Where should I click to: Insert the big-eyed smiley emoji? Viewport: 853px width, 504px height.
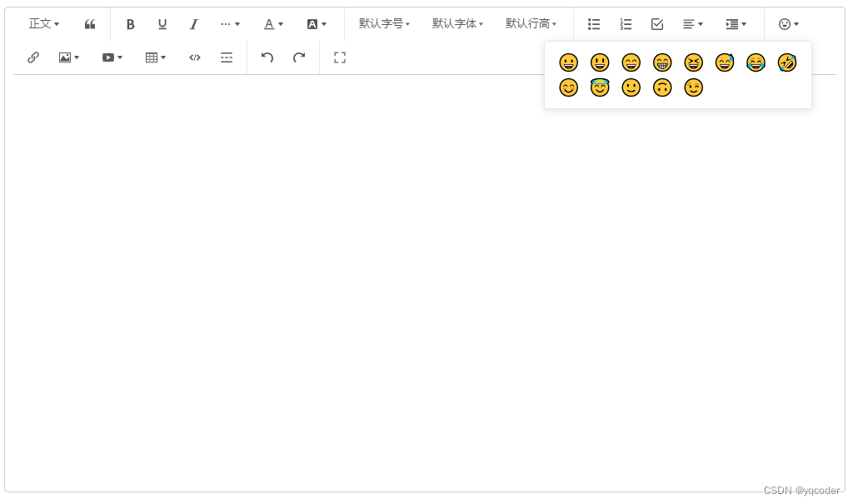600,62
